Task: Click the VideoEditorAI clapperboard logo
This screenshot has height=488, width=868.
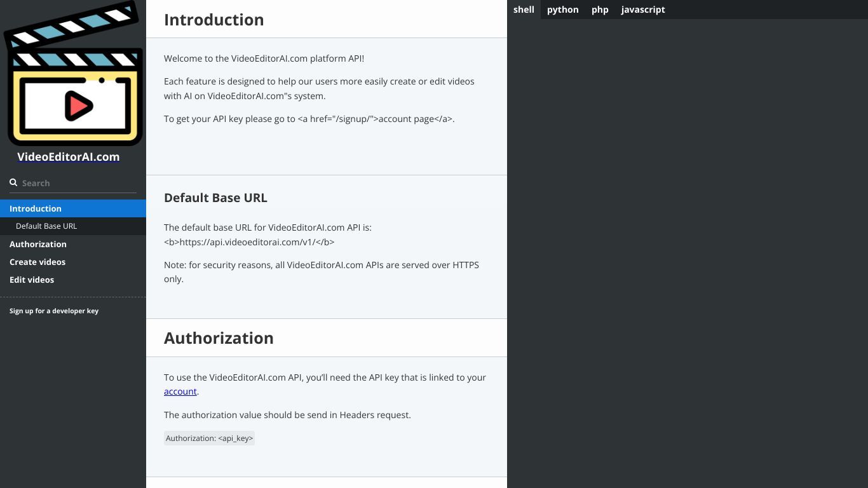Action: pyautogui.click(x=73, y=73)
